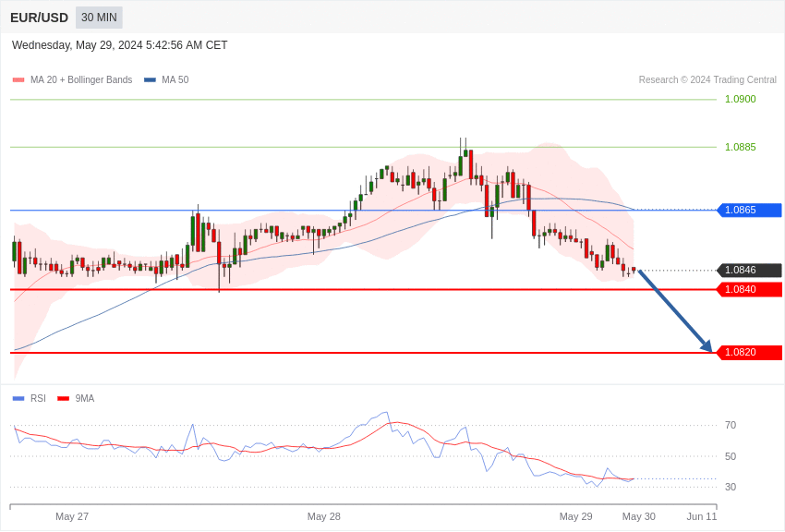The height and width of the screenshot is (532, 785).
Task: Click the Research © 2024 Trading Central credit
Action: click(x=707, y=80)
